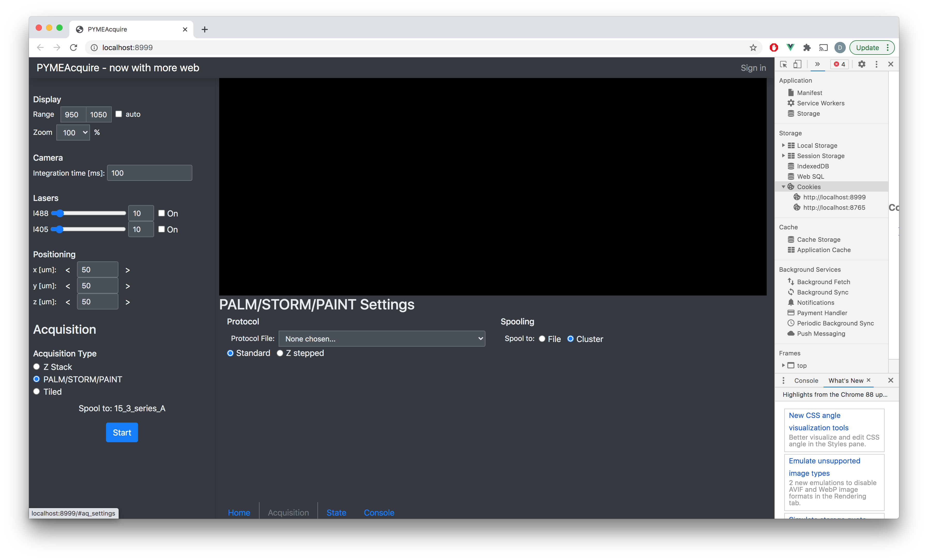Viewport: 928px width, 560px height.
Task: Select the inspect element tool in DevTools
Action: click(784, 64)
